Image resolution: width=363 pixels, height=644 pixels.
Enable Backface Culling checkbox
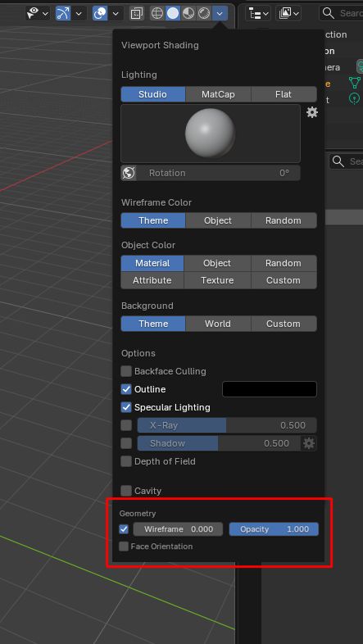pos(126,371)
